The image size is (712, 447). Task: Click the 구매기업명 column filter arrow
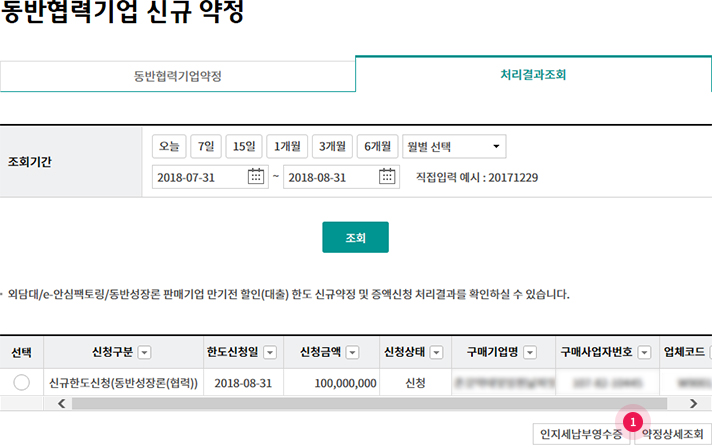click(530, 352)
